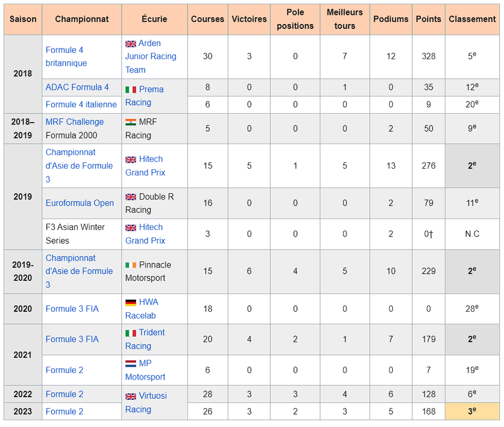The height and width of the screenshot is (427, 504).
Task: Follow the MP Motorsport team link
Action: click(145, 370)
